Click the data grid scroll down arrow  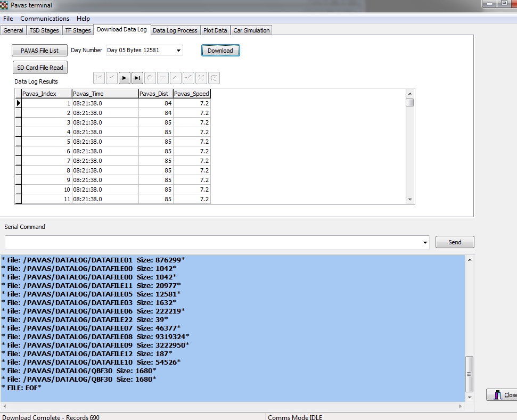click(409, 199)
